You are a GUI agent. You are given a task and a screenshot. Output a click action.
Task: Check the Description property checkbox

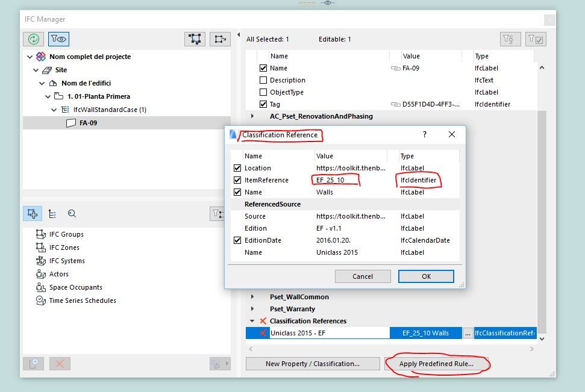(263, 80)
